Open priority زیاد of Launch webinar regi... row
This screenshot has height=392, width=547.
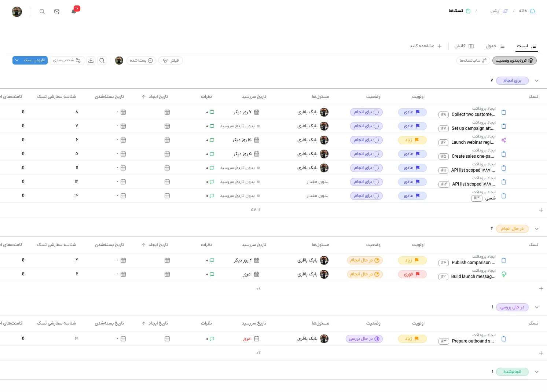[x=412, y=140]
